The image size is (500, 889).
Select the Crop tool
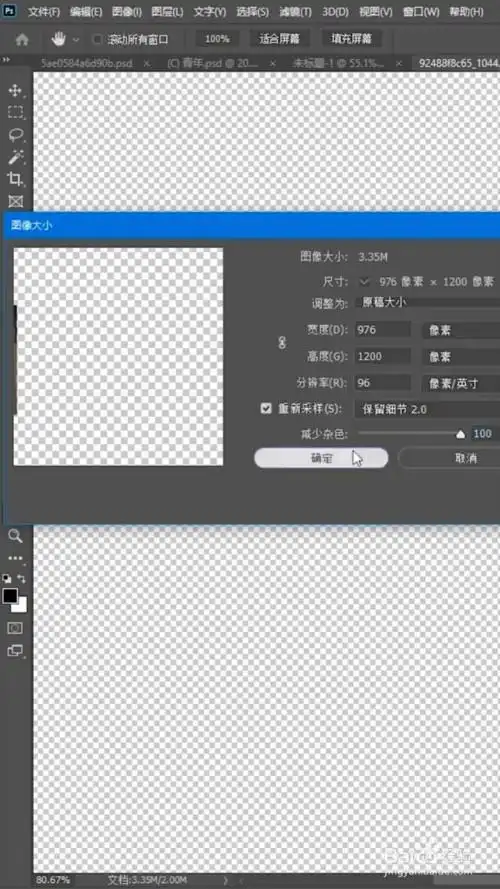click(x=15, y=179)
